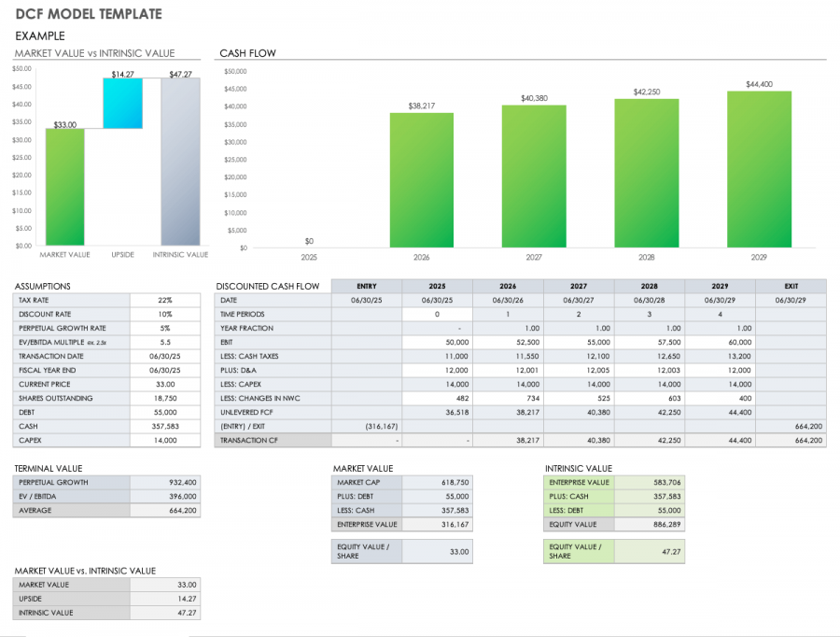Click the Shares Outstanding value 18,750
The image size is (840, 637).
(165, 398)
